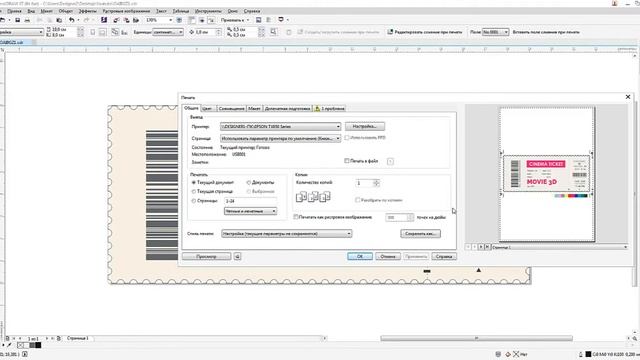Click the no-fill swatch in palette

[x=21, y=345]
